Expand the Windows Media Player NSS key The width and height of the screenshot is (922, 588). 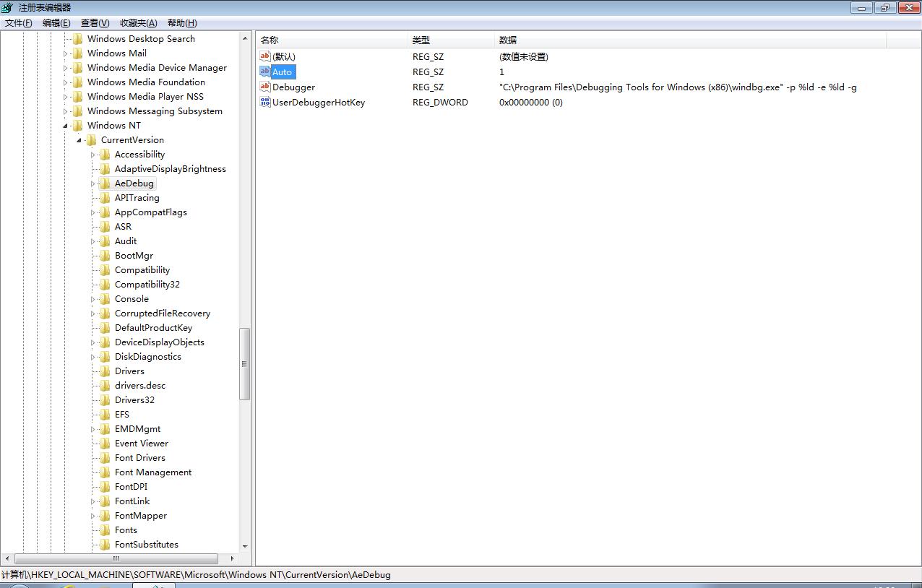tap(66, 97)
